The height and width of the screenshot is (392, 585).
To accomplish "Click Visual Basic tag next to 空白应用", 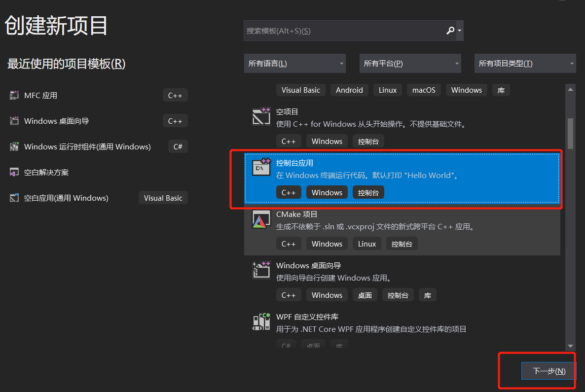I will point(163,198).
